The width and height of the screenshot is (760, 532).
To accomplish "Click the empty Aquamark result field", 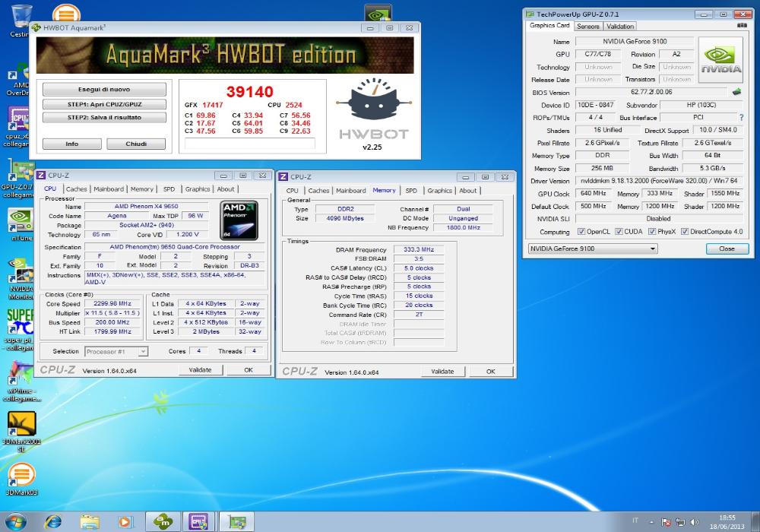I will point(250,143).
